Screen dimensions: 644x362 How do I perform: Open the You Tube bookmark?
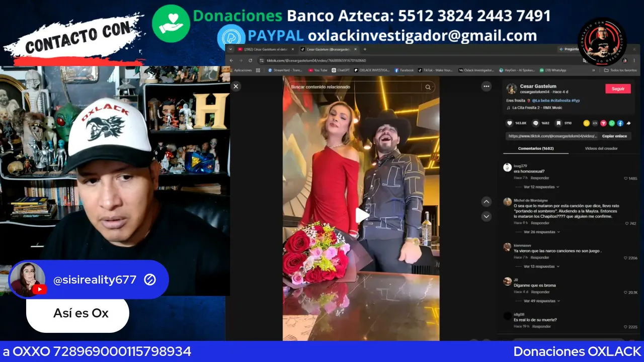tap(317, 70)
